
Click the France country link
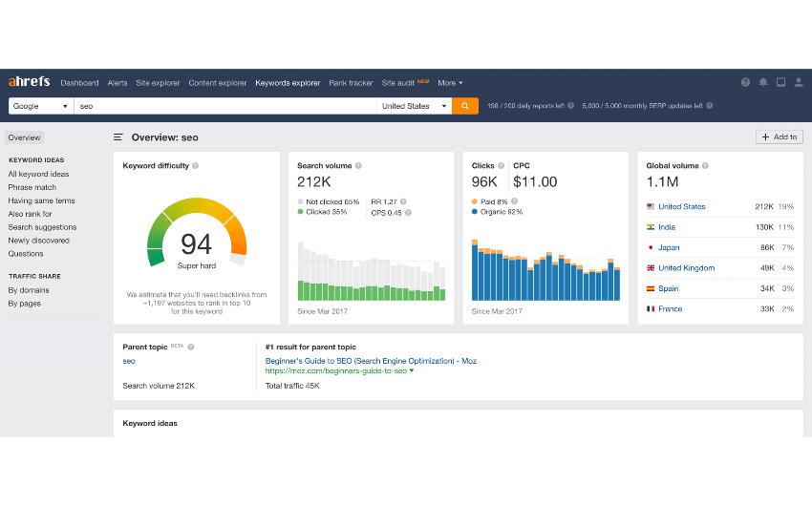pos(670,309)
